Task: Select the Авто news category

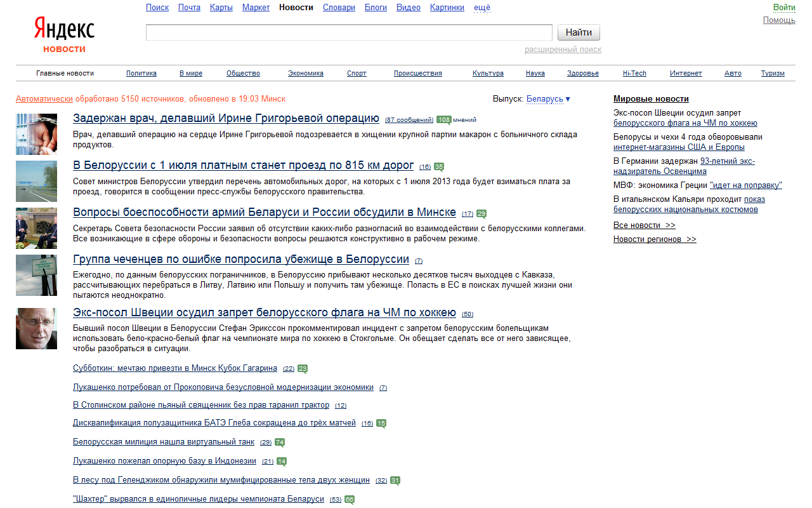Action: click(x=733, y=73)
